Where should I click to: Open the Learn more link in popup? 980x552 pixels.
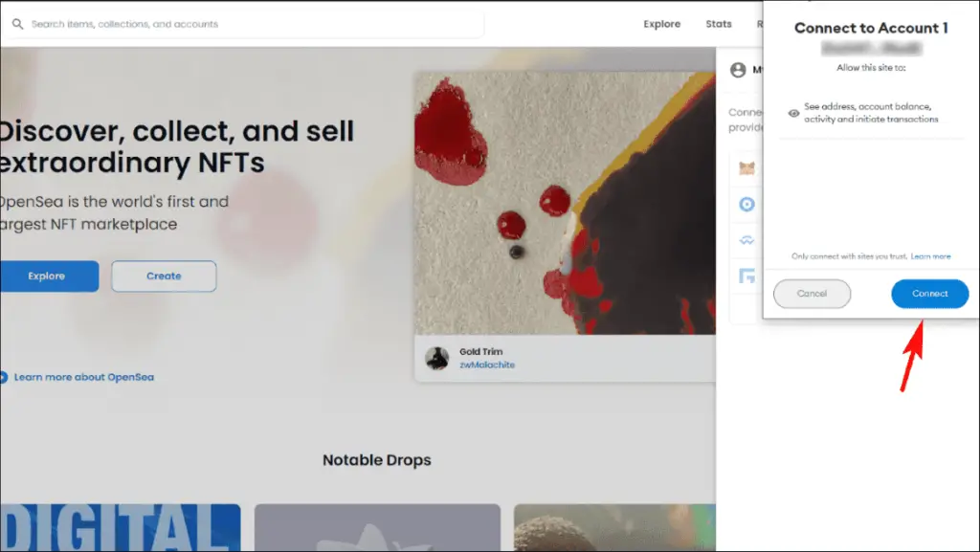click(930, 256)
